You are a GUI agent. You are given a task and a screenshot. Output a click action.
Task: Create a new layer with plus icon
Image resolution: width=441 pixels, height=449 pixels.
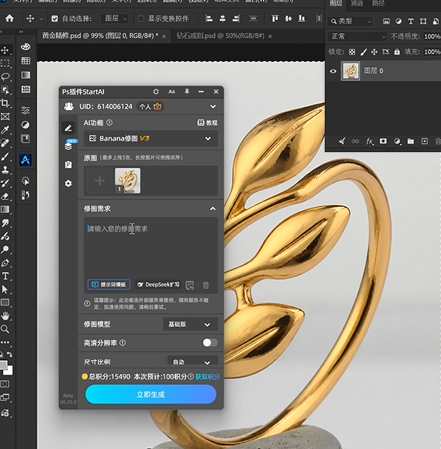424,141
